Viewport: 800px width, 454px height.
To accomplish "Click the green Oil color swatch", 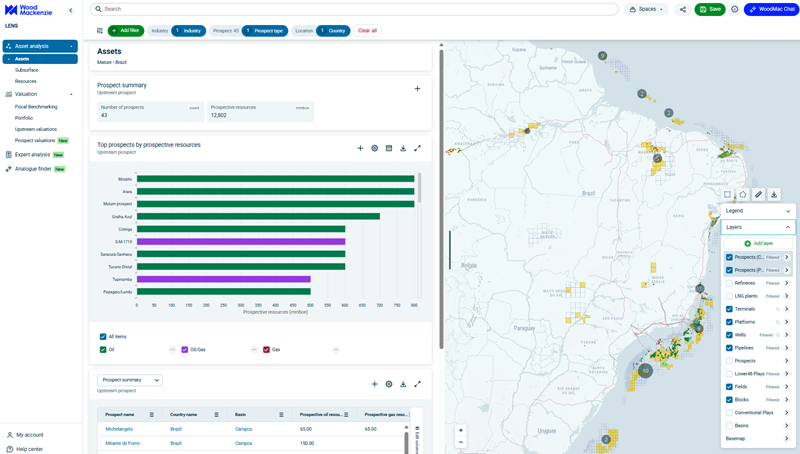I will pos(103,350).
